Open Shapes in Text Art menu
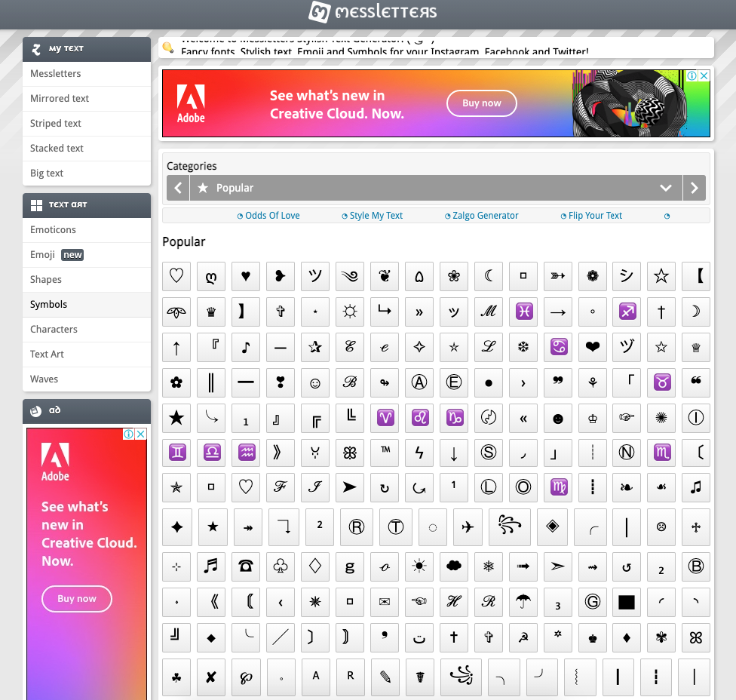This screenshot has height=700, width=736. (x=87, y=279)
